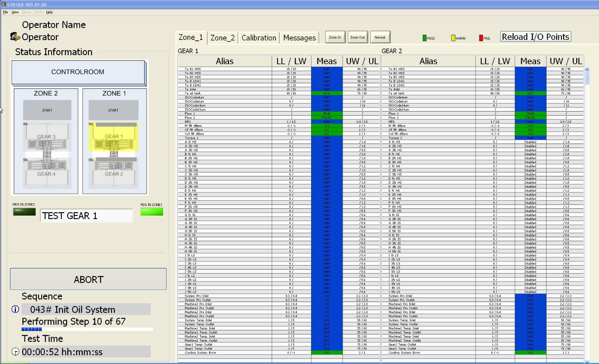599x364 pixels.
Task: Click the sequence info icon
Action: point(15,309)
